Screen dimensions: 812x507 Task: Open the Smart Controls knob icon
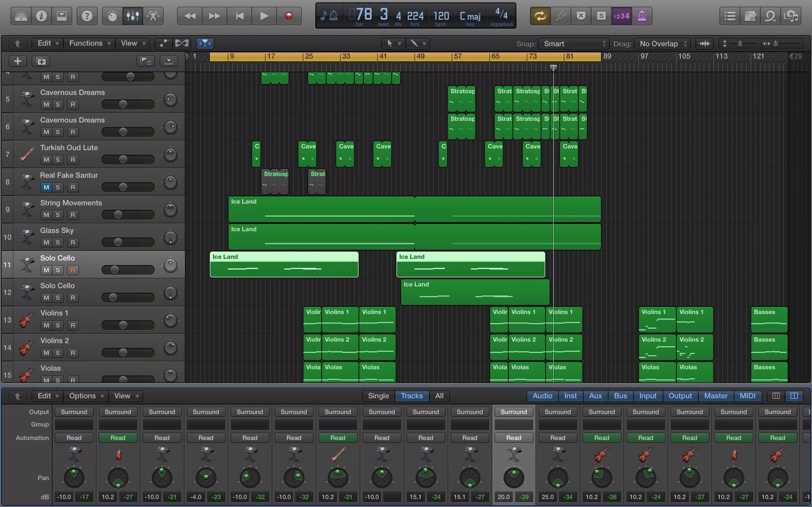[x=112, y=16]
